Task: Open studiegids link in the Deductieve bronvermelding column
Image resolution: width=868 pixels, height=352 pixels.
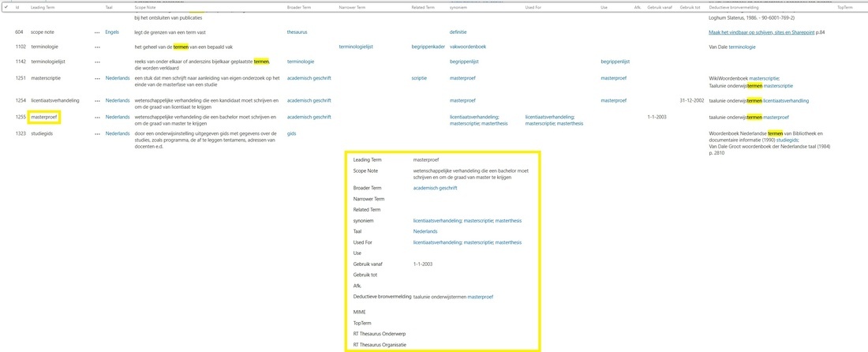Action: coord(787,140)
